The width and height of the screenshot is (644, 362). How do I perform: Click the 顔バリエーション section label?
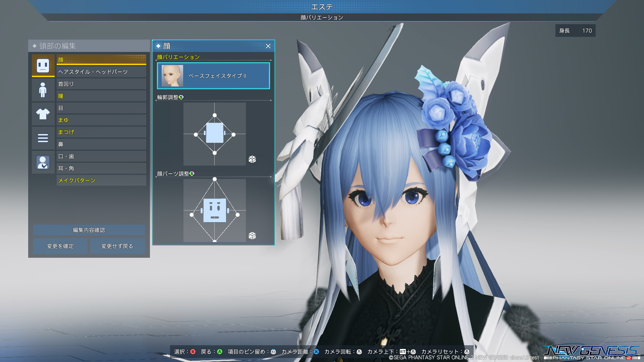click(178, 57)
